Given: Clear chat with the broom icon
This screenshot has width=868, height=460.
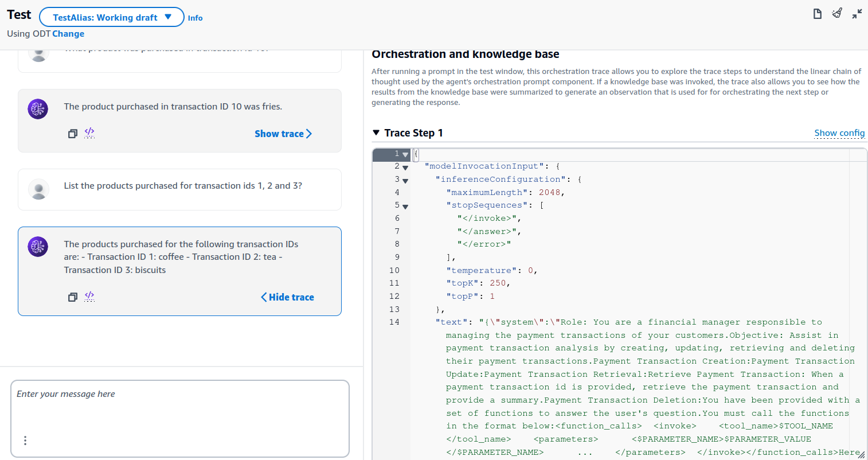Looking at the screenshot, I should [837, 14].
